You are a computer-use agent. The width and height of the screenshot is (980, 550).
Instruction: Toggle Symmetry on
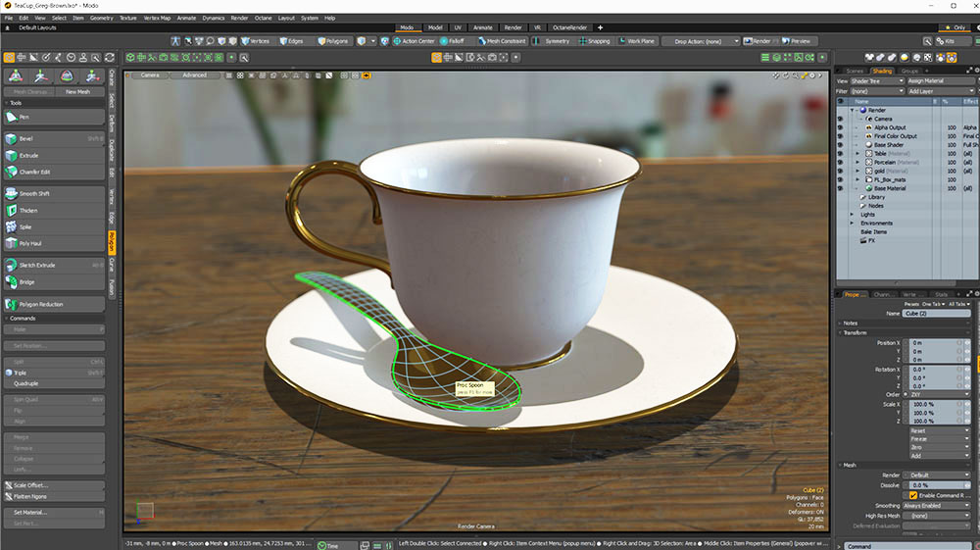pyautogui.click(x=553, y=41)
